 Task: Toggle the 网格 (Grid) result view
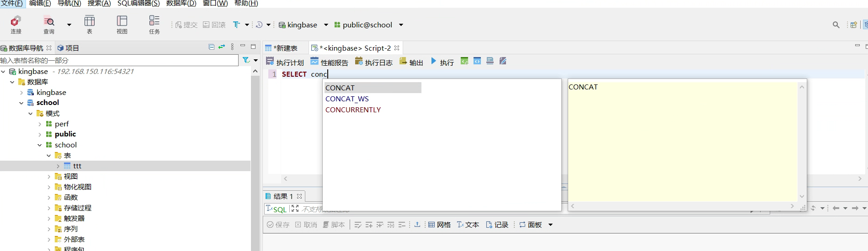pyautogui.click(x=439, y=225)
